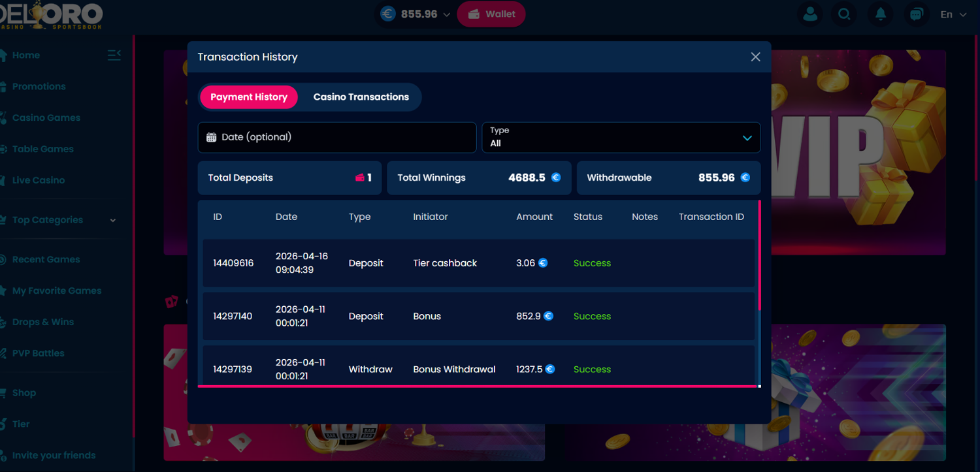980x472 pixels.
Task: Click transaction ID 14297140
Action: (x=233, y=316)
